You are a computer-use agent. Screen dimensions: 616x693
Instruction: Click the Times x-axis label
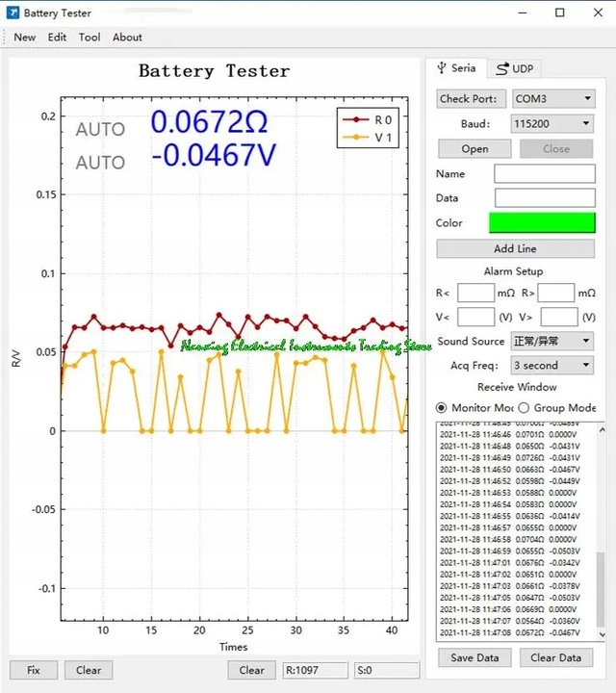click(233, 647)
